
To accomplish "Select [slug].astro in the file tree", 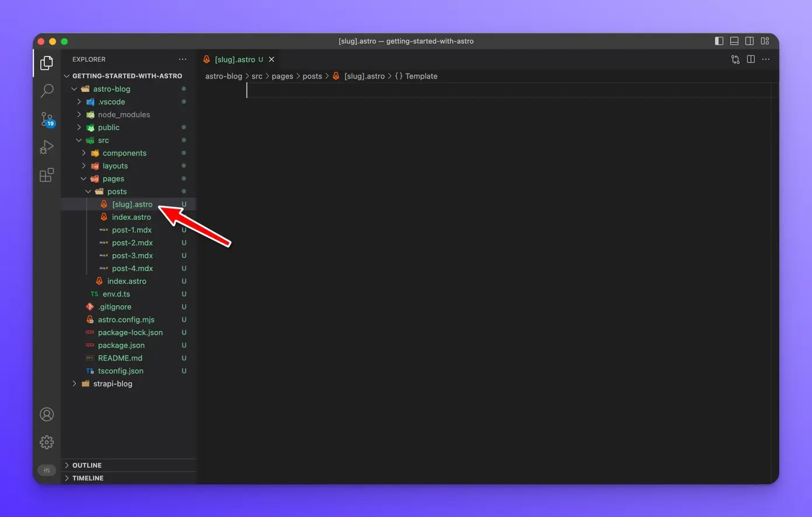I will tap(128, 205).
